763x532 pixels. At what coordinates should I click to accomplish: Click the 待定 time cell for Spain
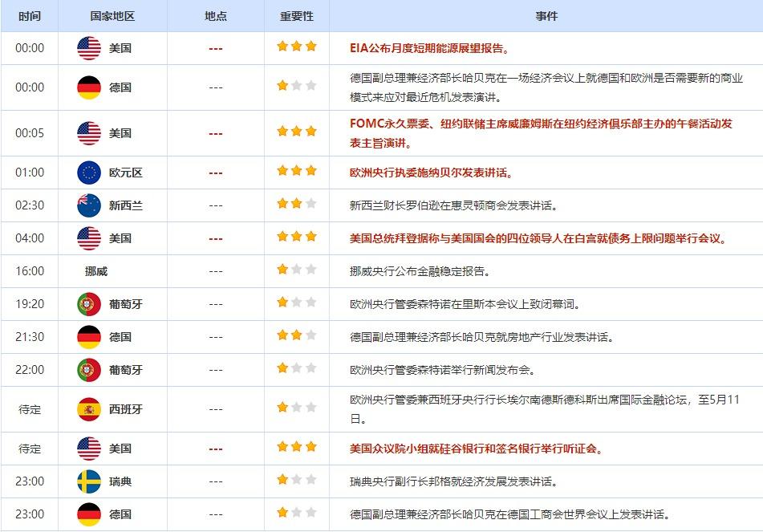(30, 408)
